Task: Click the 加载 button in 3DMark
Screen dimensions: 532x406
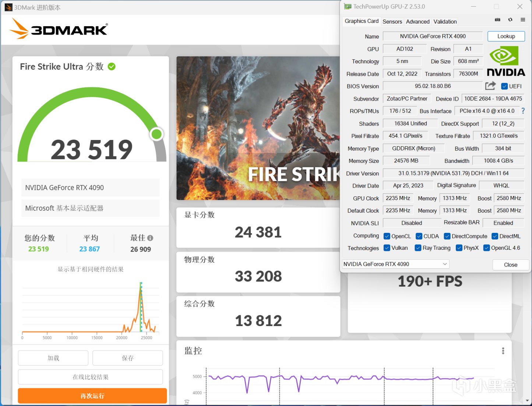Action: 53,358
